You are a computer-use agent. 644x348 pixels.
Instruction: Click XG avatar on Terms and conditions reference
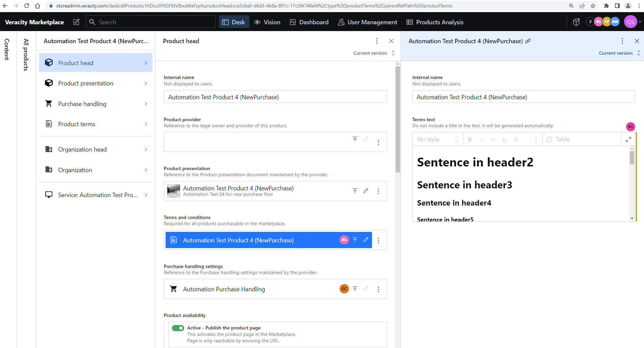[344, 240]
